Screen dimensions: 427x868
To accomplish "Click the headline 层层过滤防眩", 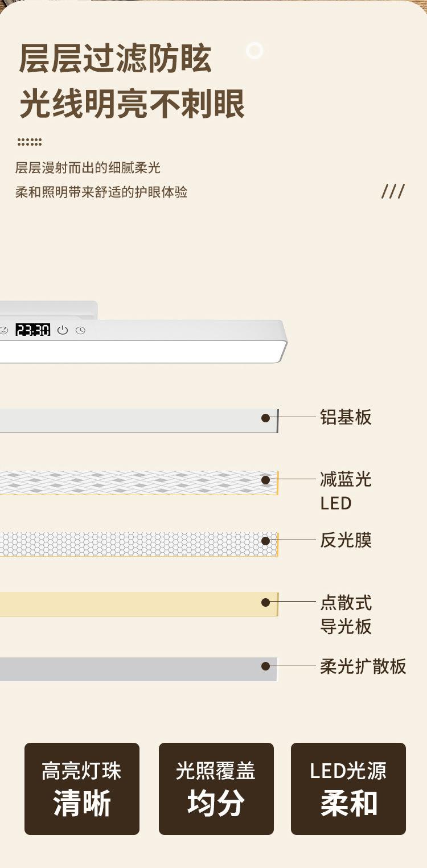I will (x=116, y=58).
